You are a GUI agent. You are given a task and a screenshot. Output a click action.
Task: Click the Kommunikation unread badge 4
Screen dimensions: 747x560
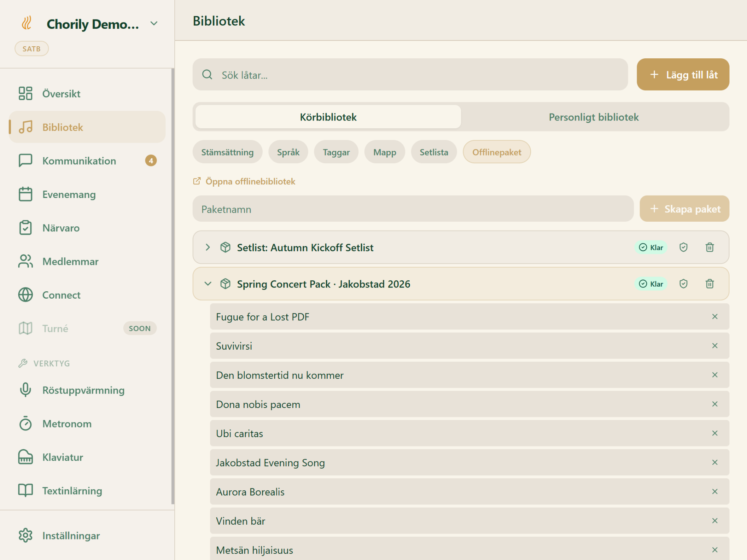tap(151, 161)
